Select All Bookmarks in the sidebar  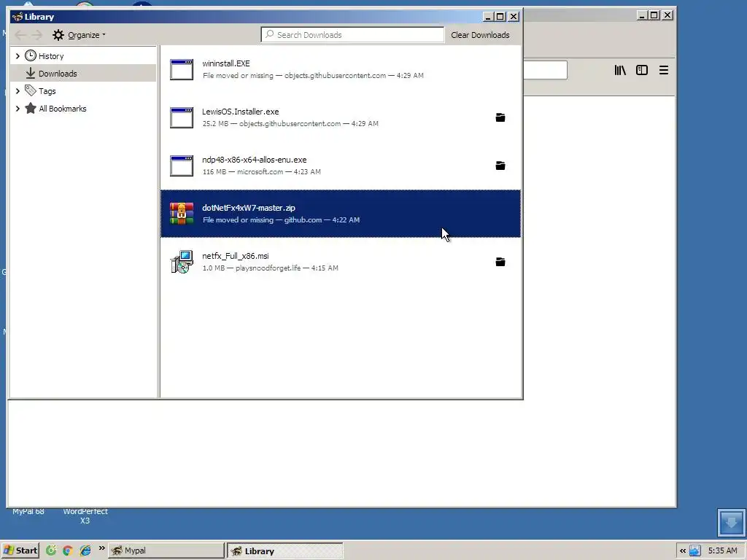pos(83,108)
